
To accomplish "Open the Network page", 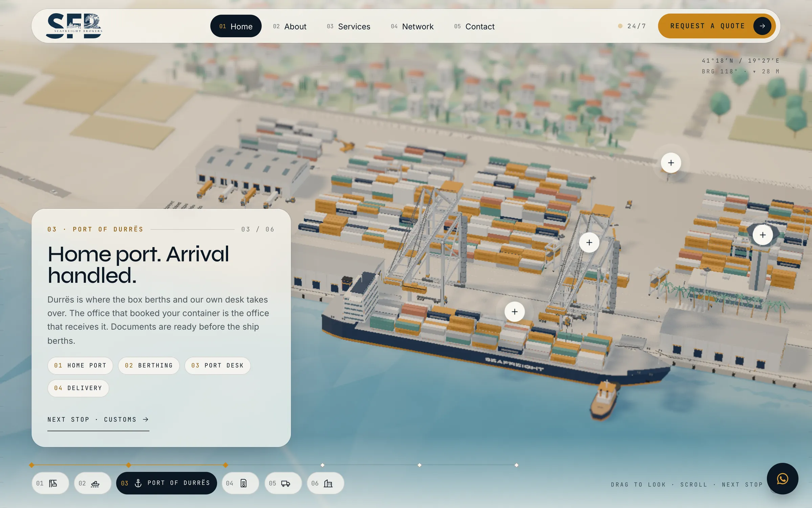I will [x=412, y=26].
